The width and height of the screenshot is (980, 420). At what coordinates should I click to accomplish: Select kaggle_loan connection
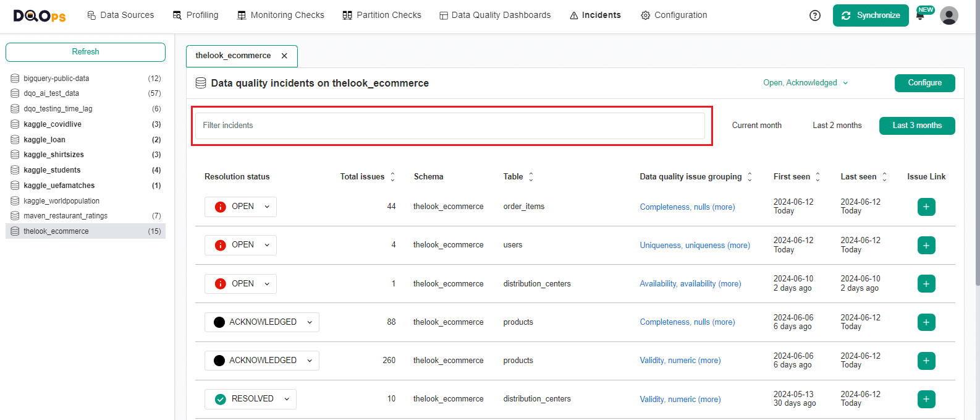pos(85,140)
